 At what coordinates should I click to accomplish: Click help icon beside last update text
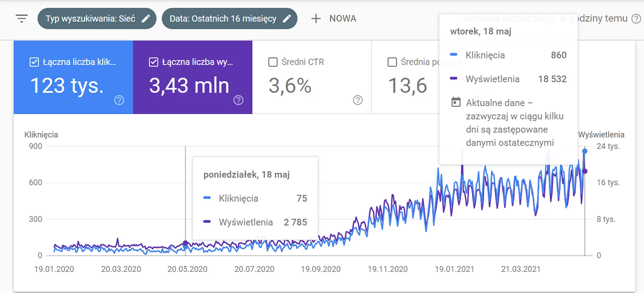pos(636,18)
